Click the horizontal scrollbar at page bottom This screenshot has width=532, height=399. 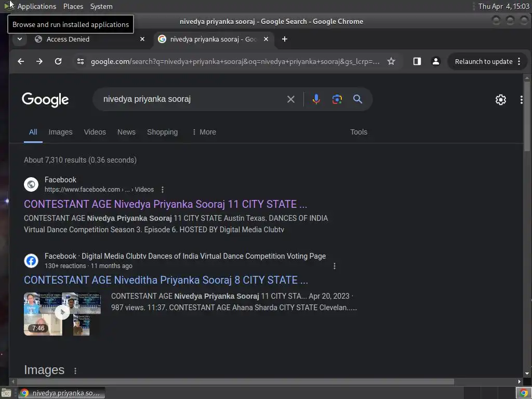point(235,382)
